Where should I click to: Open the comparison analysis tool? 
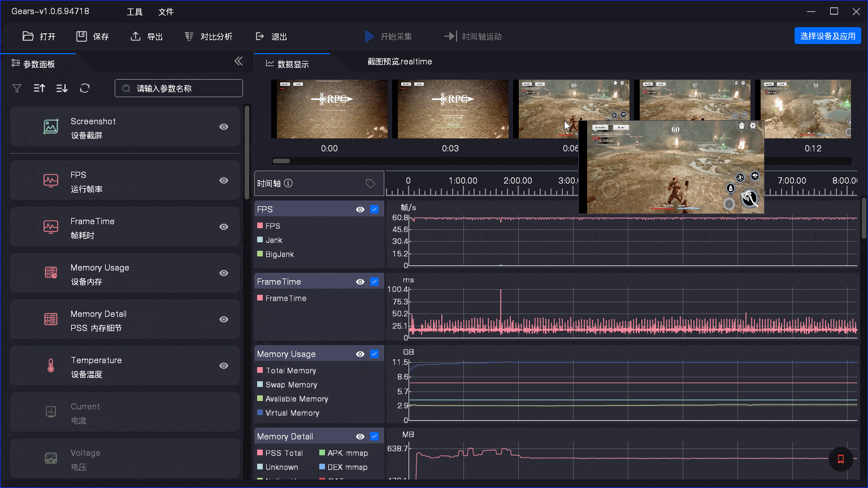pyautogui.click(x=209, y=36)
